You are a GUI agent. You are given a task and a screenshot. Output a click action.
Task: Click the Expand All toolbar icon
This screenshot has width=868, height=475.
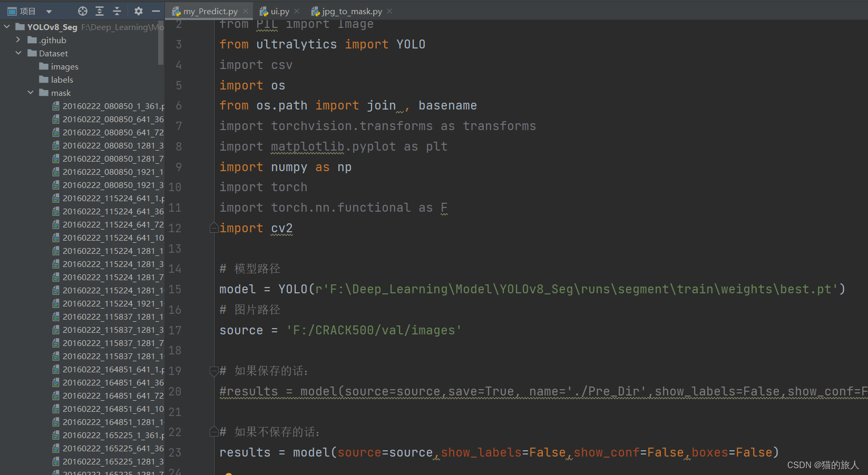coord(100,11)
